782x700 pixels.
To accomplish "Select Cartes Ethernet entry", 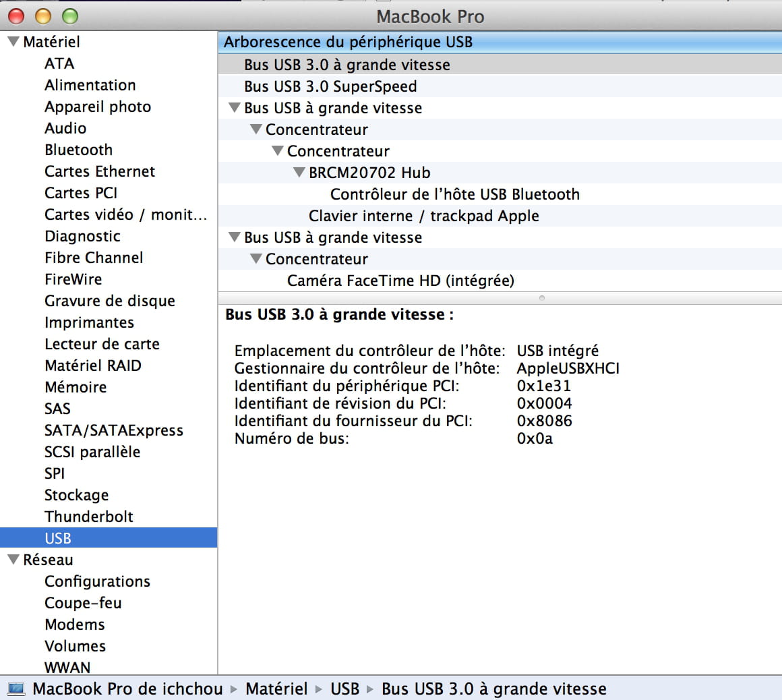I will click(100, 171).
